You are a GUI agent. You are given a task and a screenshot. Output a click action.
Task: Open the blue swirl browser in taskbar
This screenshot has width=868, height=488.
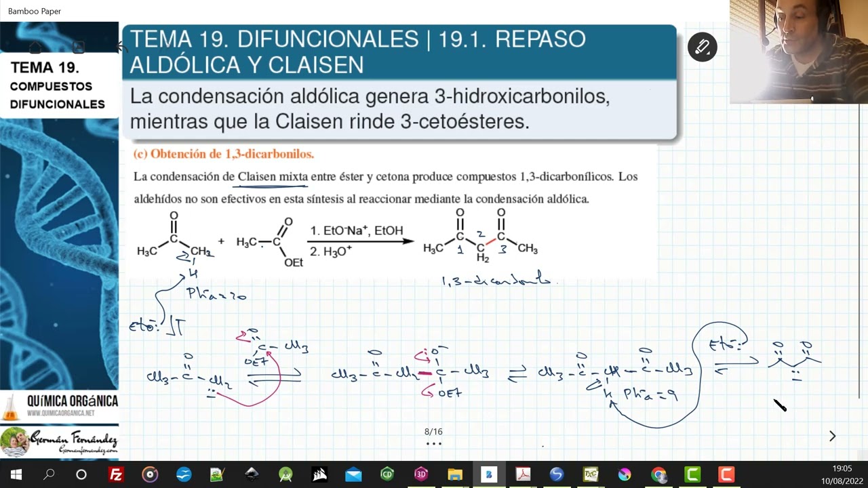pos(557,474)
